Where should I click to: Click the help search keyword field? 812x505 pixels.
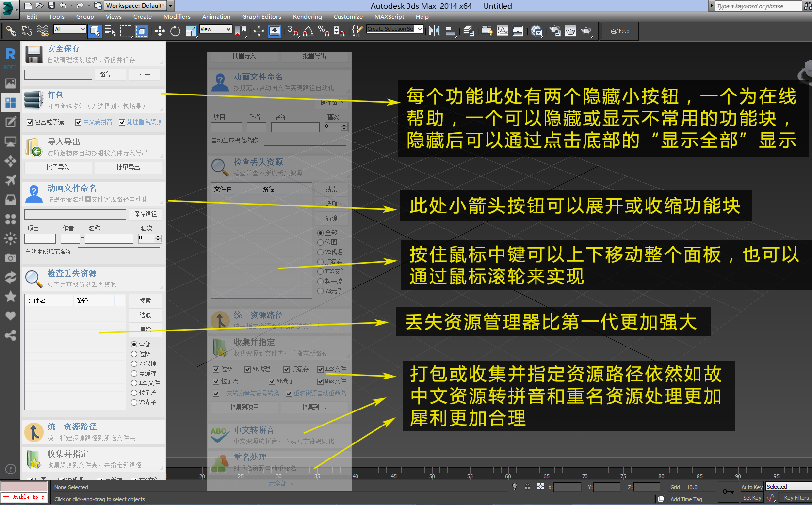(x=759, y=6)
